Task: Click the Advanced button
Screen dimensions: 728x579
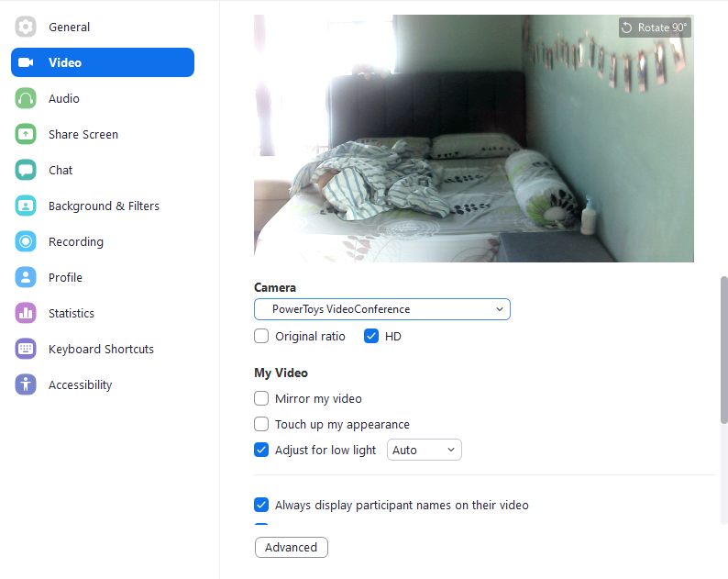Action: click(x=291, y=548)
